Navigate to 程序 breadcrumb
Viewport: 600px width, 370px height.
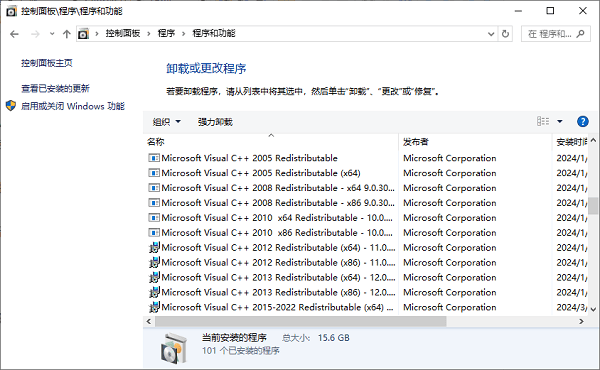pyautogui.click(x=166, y=34)
